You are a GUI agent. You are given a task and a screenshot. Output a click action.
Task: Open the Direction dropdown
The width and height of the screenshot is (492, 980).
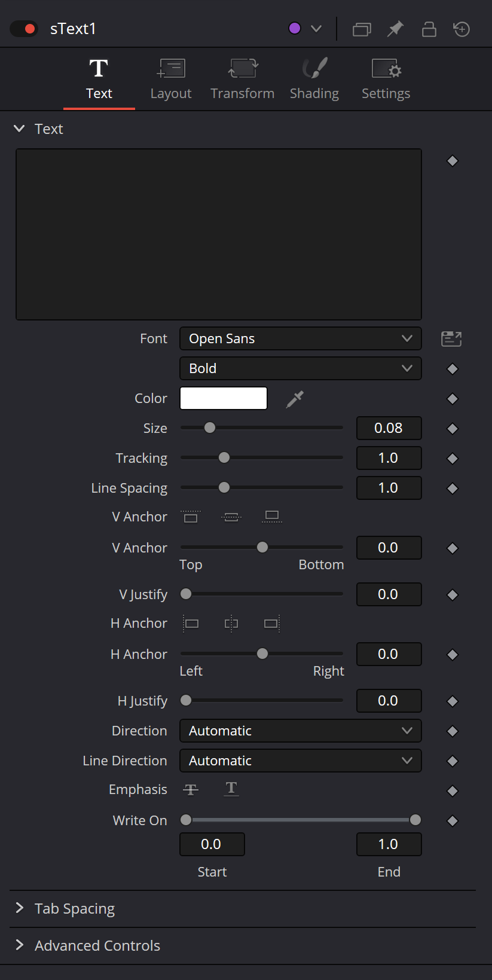[x=301, y=731]
